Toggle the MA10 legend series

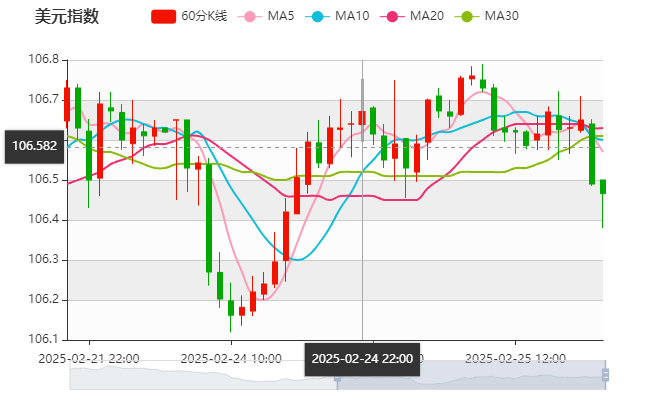pyautogui.click(x=337, y=16)
